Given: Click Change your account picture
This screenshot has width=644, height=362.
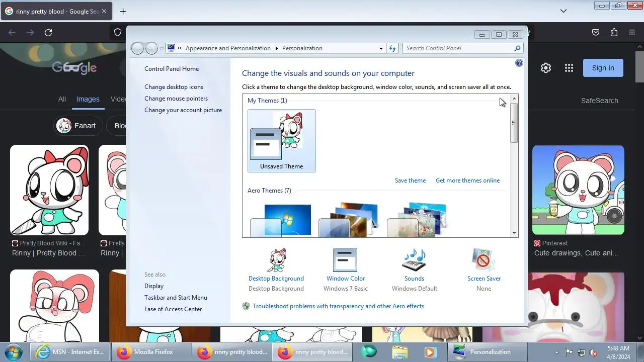Looking at the screenshot, I should [183, 110].
